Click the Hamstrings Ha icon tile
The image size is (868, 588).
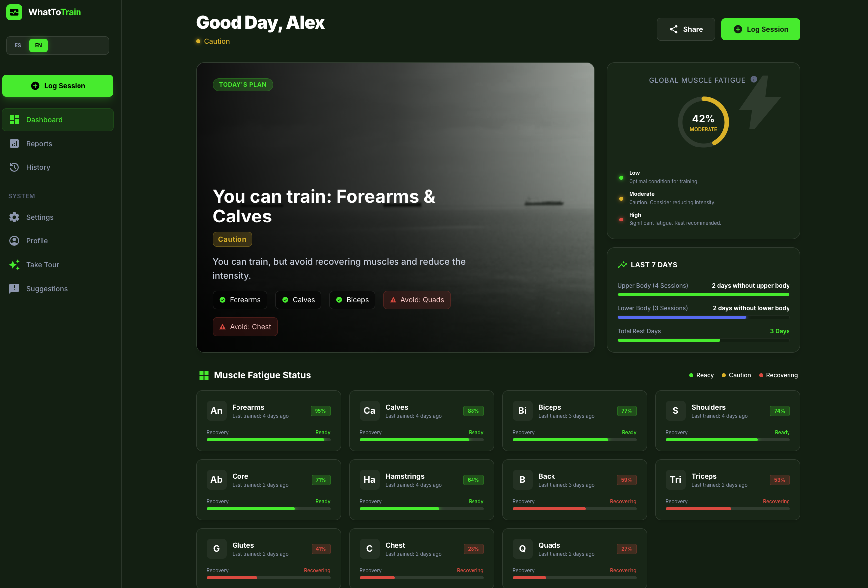tap(369, 480)
